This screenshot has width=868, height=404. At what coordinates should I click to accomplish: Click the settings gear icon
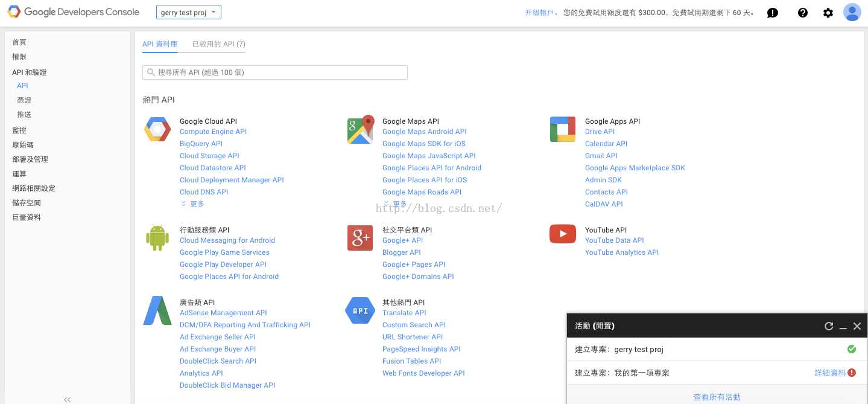pos(828,12)
